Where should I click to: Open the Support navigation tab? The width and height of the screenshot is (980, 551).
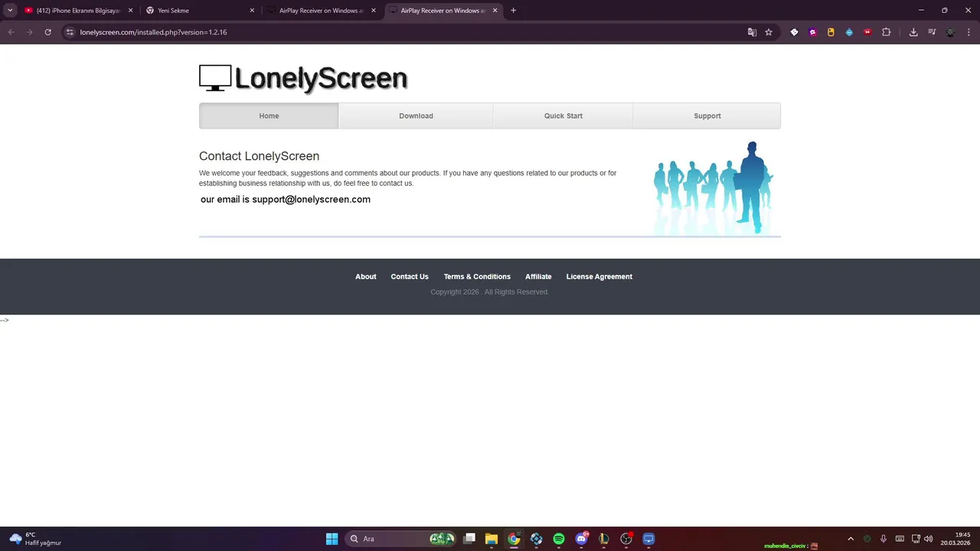tap(707, 116)
